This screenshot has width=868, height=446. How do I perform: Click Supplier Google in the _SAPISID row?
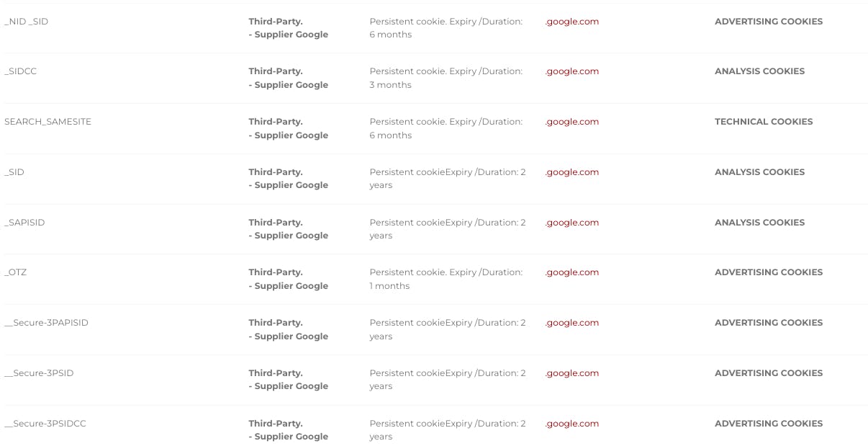pos(291,236)
